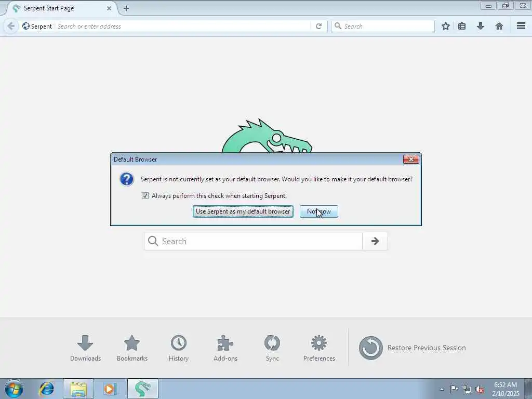The width and height of the screenshot is (532, 399).
Task: Open Bookmarks from the start page
Action: (x=132, y=348)
